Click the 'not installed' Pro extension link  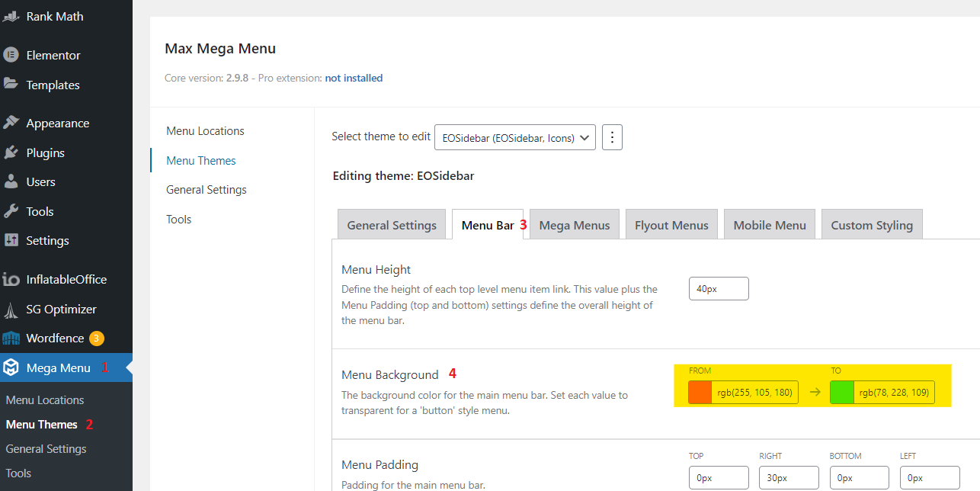click(354, 78)
